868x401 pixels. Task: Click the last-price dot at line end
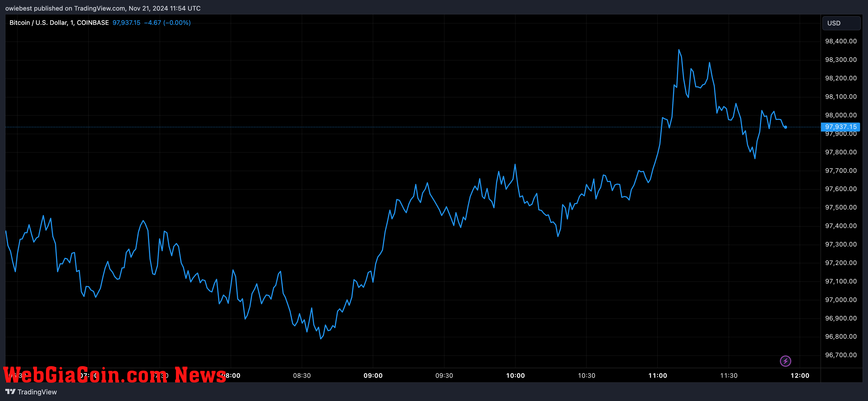pyautogui.click(x=785, y=127)
